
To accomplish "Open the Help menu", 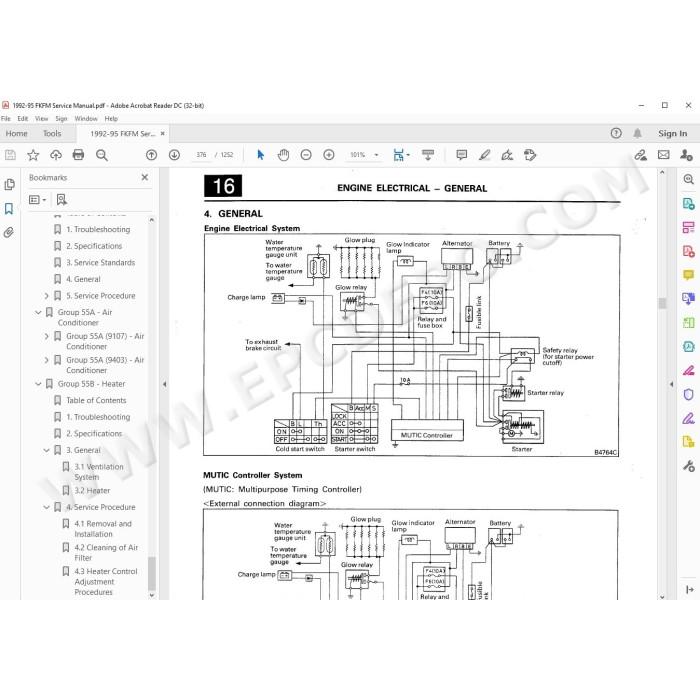I will click(111, 118).
